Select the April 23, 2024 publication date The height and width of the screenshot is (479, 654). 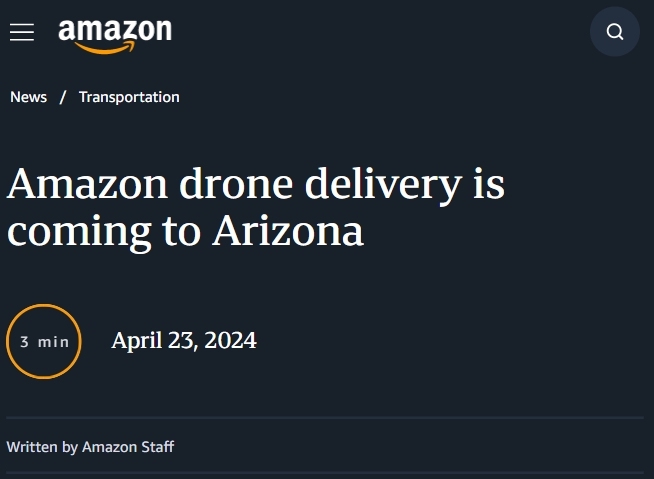pos(184,340)
